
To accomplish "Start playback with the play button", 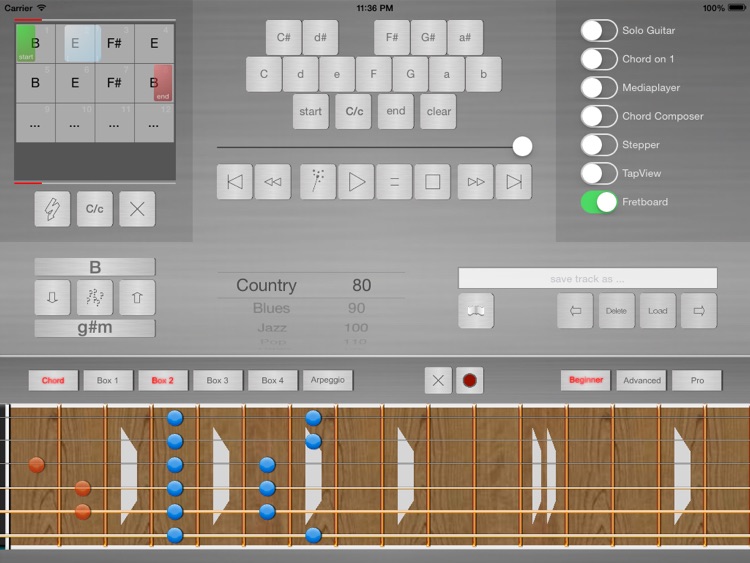I will pyautogui.click(x=356, y=182).
